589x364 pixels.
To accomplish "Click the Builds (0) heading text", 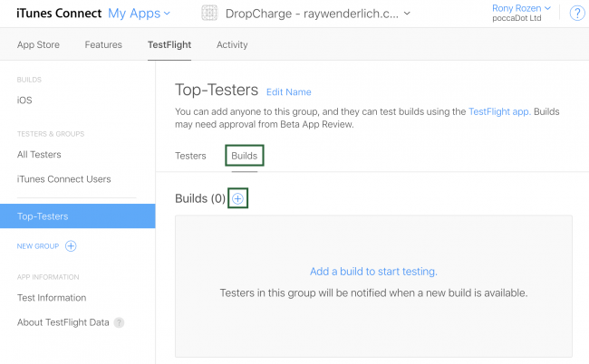I will click(x=200, y=198).
